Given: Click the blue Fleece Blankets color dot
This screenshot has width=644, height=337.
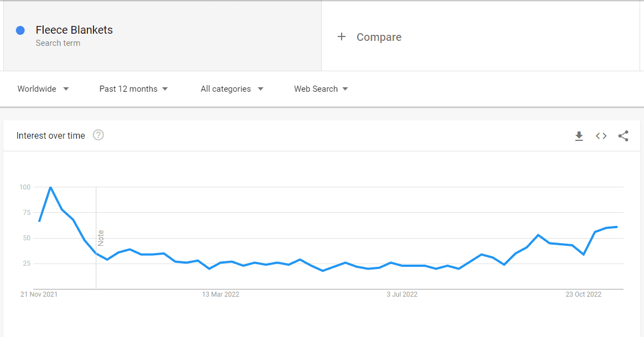Looking at the screenshot, I should pyautogui.click(x=20, y=30).
